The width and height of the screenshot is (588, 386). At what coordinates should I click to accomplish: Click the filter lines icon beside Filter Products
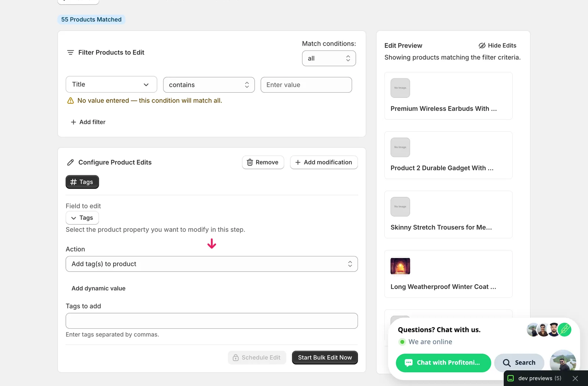[71, 53]
